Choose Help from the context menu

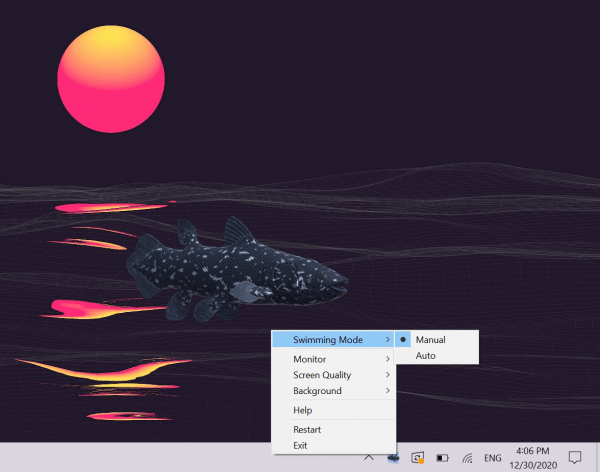333,410
